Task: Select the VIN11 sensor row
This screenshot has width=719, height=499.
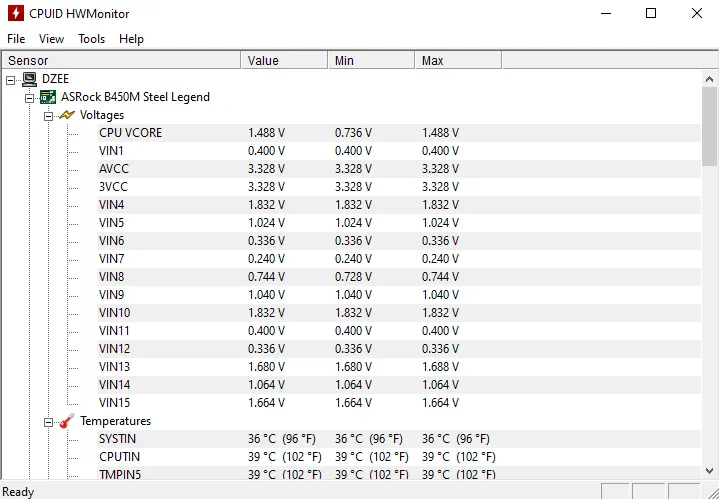Action: (x=399, y=331)
